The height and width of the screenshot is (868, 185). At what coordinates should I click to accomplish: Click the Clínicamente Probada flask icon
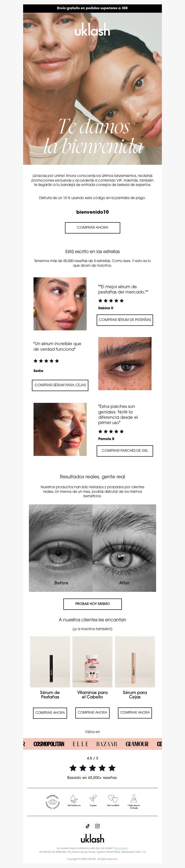[134, 799]
